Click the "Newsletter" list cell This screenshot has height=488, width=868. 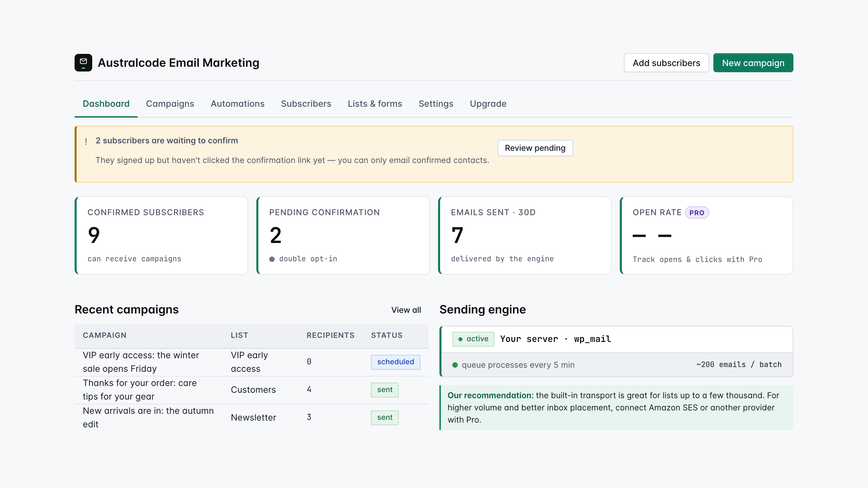254,418
